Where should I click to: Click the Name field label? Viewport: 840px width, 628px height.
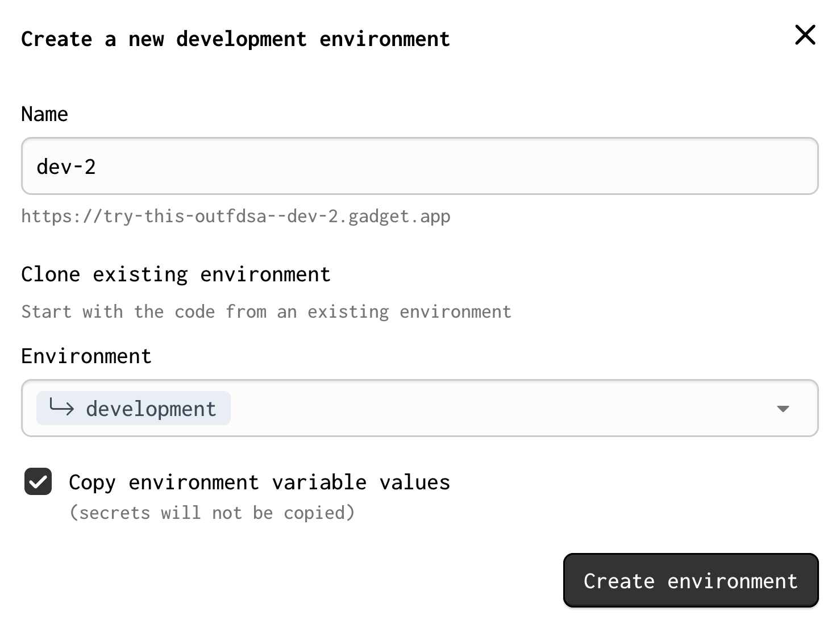pyautogui.click(x=44, y=114)
